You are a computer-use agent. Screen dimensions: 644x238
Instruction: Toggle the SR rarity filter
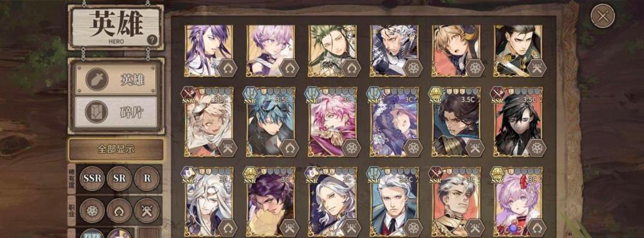click(119, 178)
